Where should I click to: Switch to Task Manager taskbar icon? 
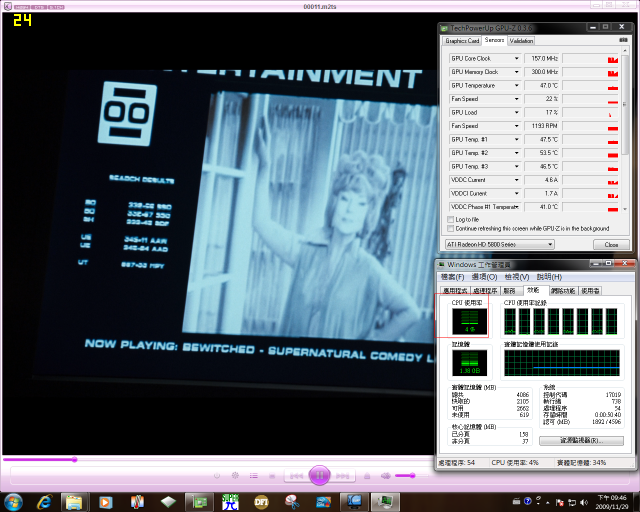385,502
